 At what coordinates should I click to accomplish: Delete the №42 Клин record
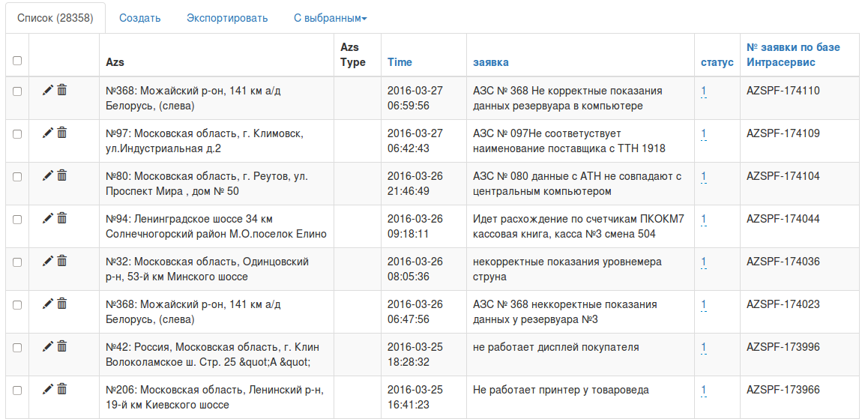(x=62, y=346)
